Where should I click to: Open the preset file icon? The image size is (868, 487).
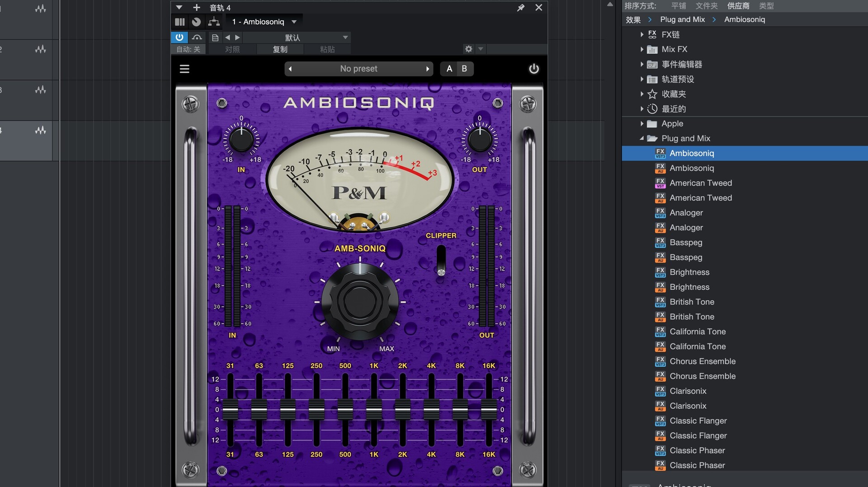coord(215,38)
